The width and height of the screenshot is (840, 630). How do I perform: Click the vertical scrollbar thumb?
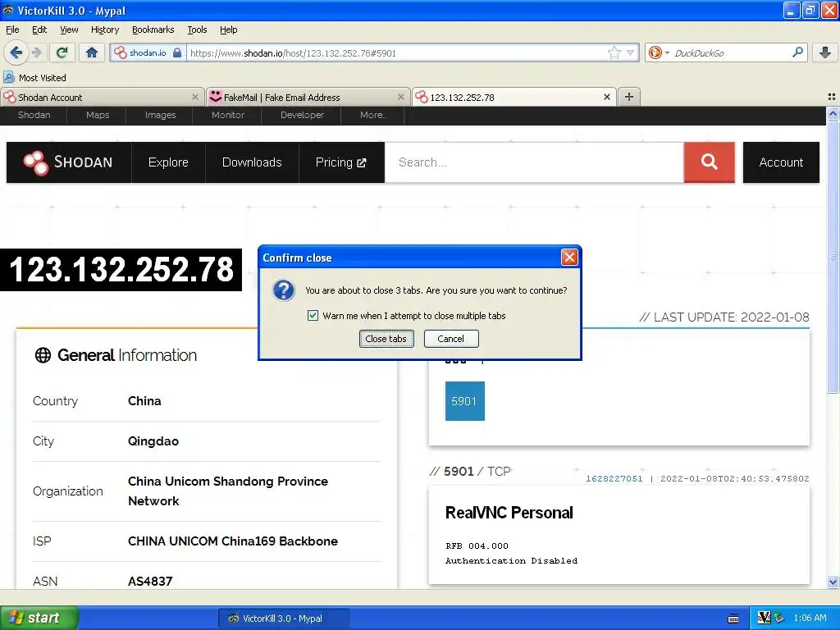833,257
